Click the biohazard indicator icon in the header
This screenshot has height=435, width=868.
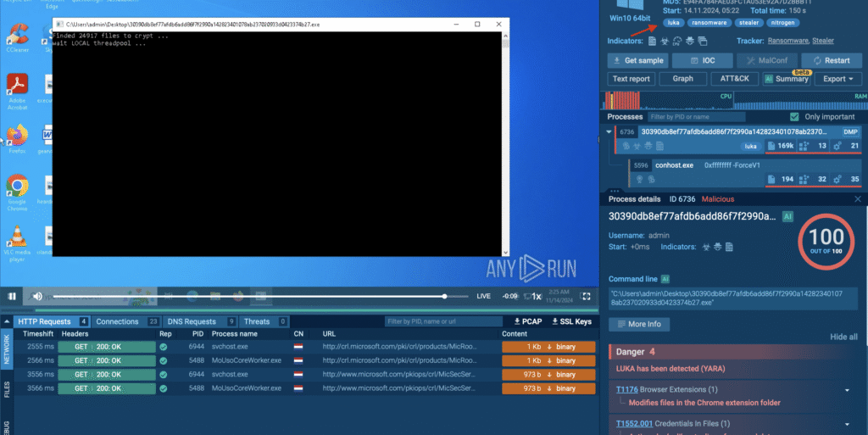click(x=665, y=41)
